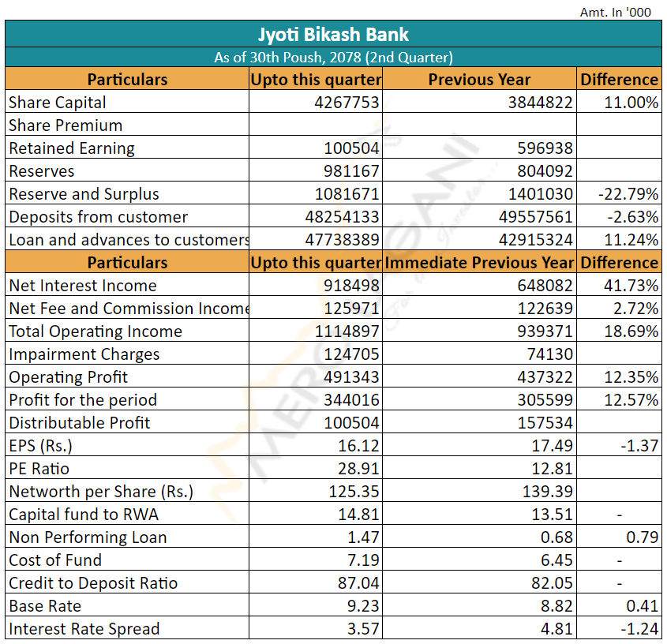Click the 'EPS (Rs.)' label
The height and width of the screenshot is (644, 667).
click(x=41, y=447)
